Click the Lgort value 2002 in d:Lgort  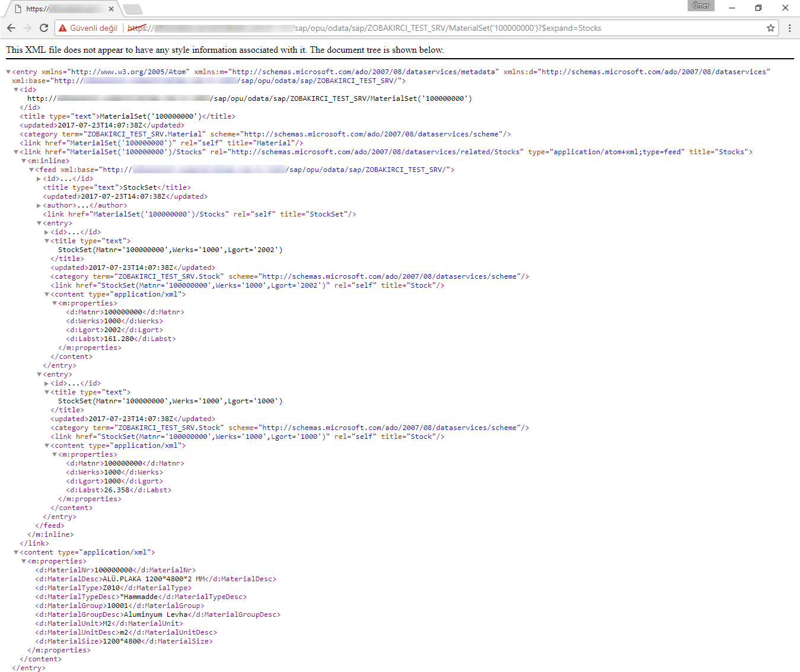click(113, 330)
